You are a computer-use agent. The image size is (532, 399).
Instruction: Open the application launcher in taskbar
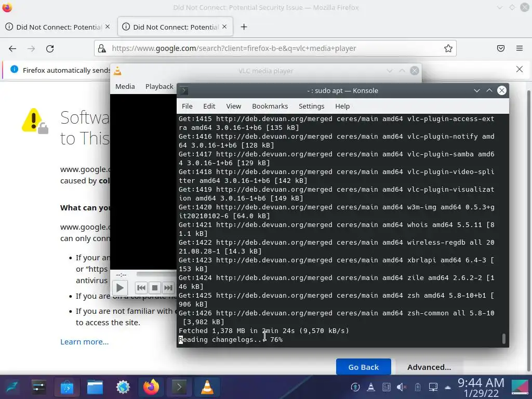[11, 387]
